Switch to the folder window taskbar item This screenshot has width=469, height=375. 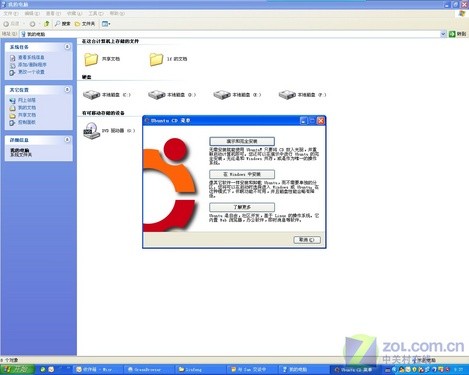200,369
